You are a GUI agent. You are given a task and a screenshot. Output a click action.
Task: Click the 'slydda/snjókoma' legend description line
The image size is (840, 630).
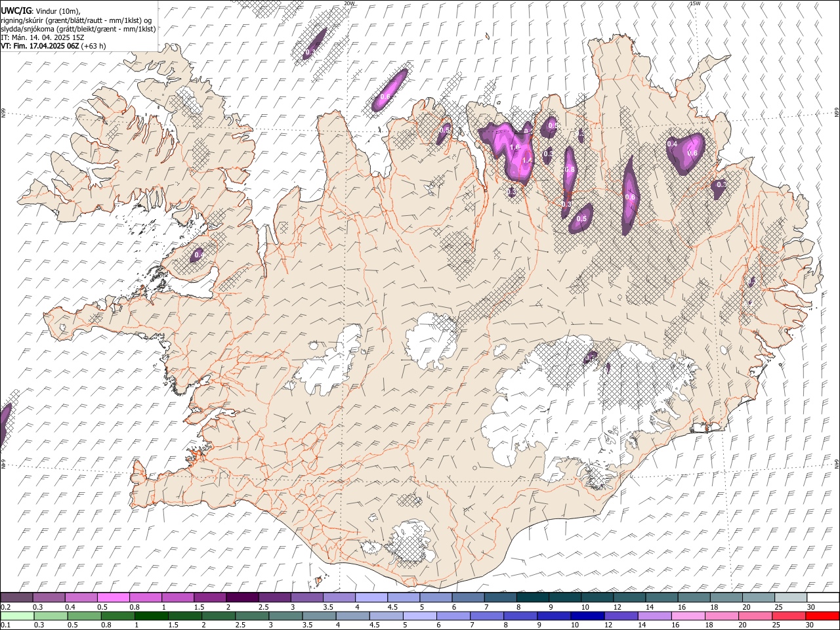click(78, 29)
